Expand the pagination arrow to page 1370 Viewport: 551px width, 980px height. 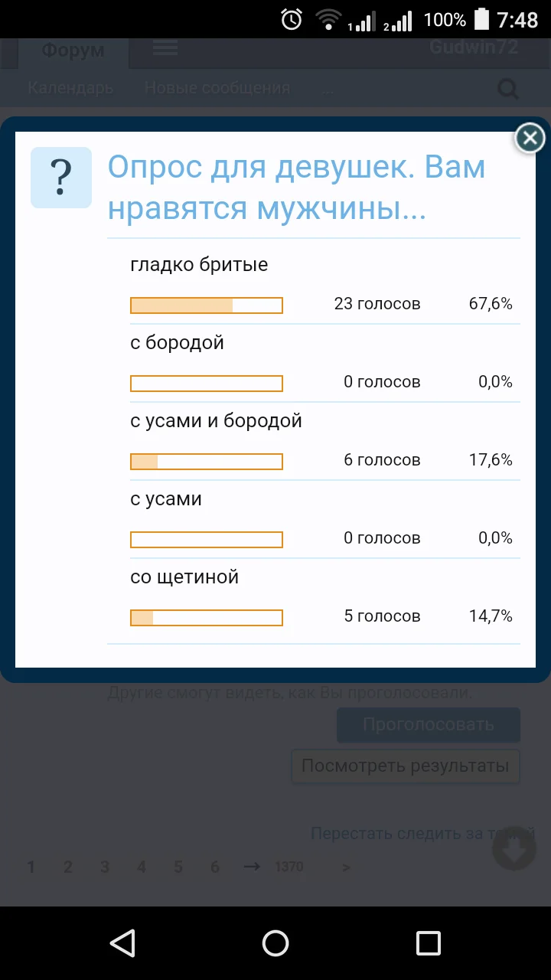(x=249, y=867)
